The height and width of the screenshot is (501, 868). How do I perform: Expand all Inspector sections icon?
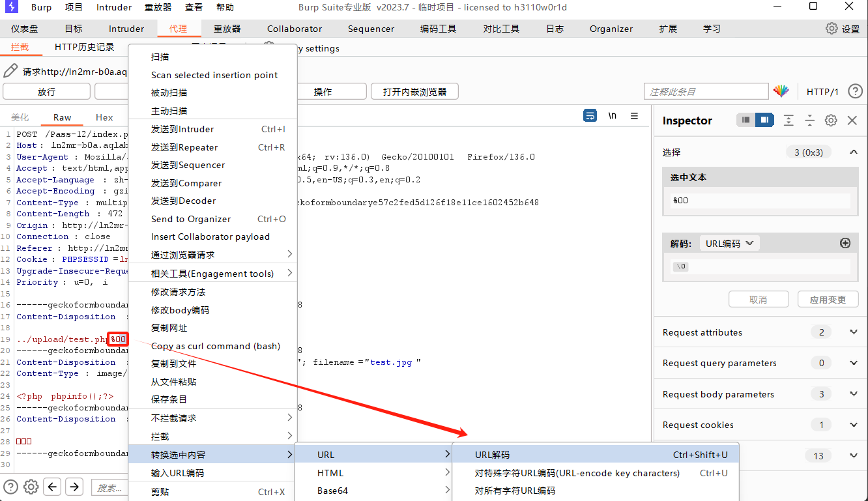(788, 120)
